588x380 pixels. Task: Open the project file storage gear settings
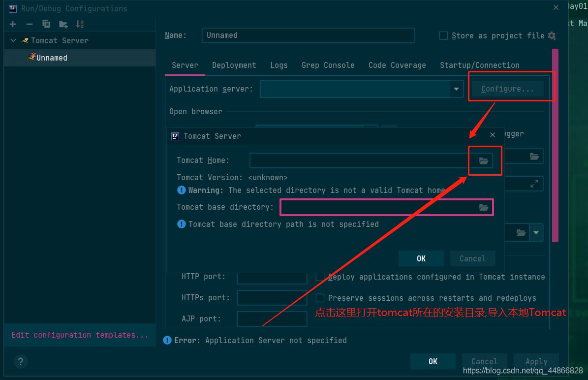click(x=552, y=35)
